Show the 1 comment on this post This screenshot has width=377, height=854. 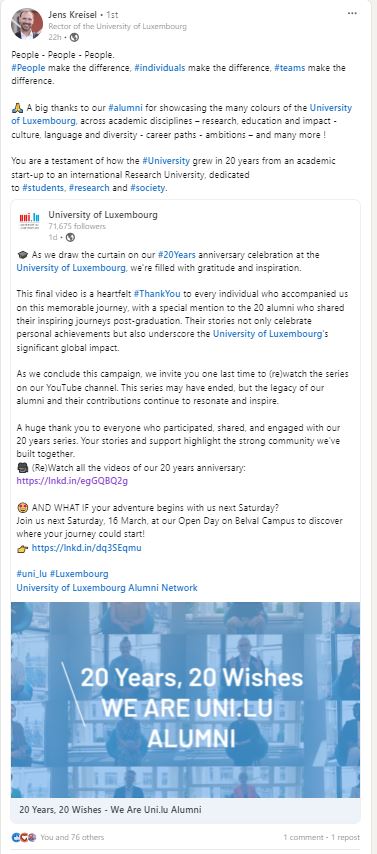point(303,837)
